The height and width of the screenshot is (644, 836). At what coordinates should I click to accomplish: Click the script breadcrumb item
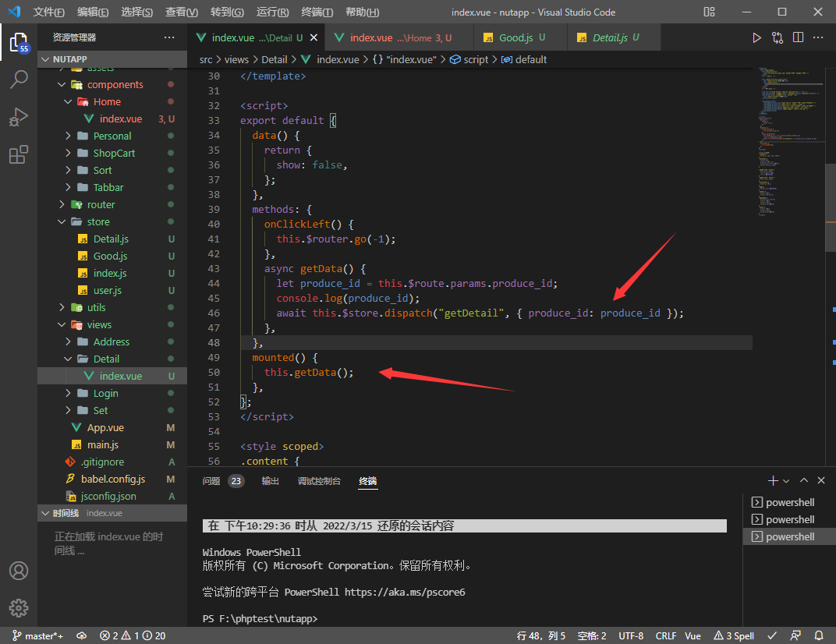pyautogui.click(x=469, y=60)
